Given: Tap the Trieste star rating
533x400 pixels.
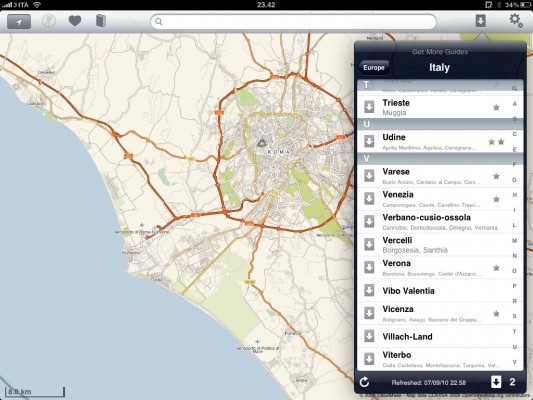Looking at the screenshot, I should [x=496, y=107].
